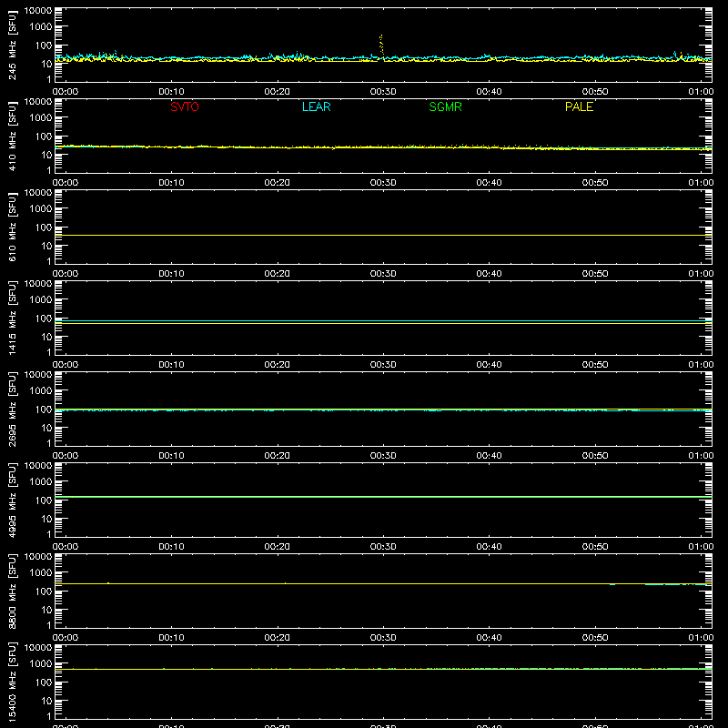Click 00:10 time label below 2695 MHz plot

tap(171, 456)
